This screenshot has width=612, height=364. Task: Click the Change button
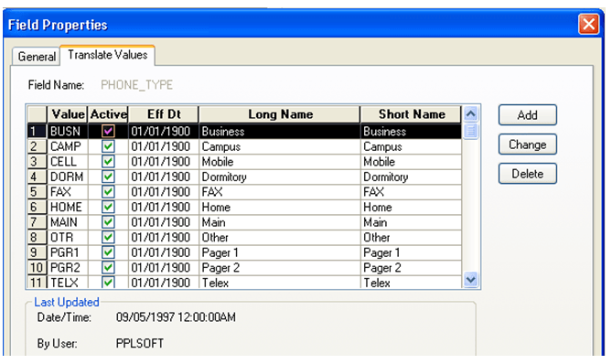[527, 145]
